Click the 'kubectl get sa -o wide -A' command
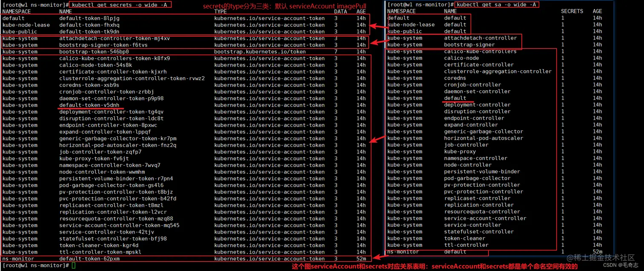The height and width of the screenshot is (271, 644). point(496,5)
